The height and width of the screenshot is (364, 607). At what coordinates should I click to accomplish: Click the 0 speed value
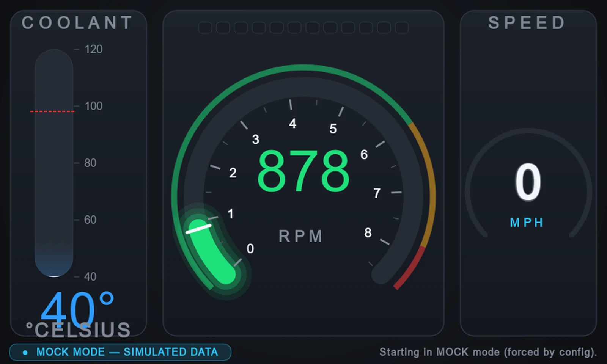click(x=528, y=182)
